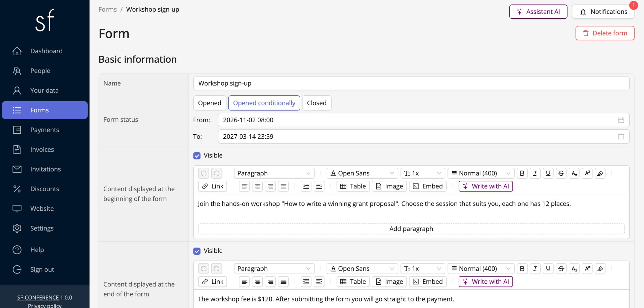The width and height of the screenshot is (644, 308).
Task: Click Bold in the beginning-of-form editor
Action: [522, 173]
